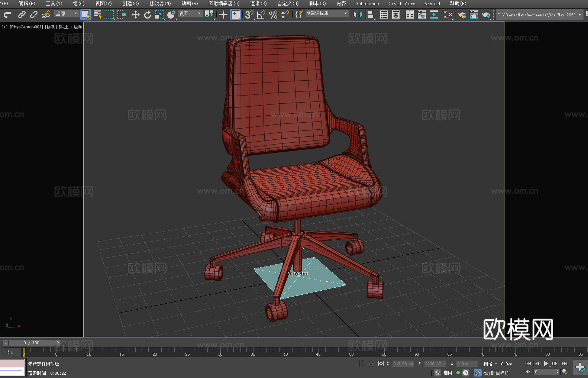Viewport: 588px width, 378px height.
Task: Expand project path dropdown arrow
Action: pyautogui.click(x=580, y=15)
